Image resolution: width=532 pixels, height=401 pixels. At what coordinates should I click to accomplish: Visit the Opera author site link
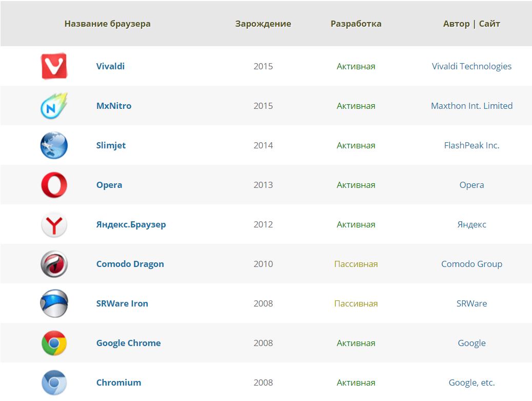point(471,185)
